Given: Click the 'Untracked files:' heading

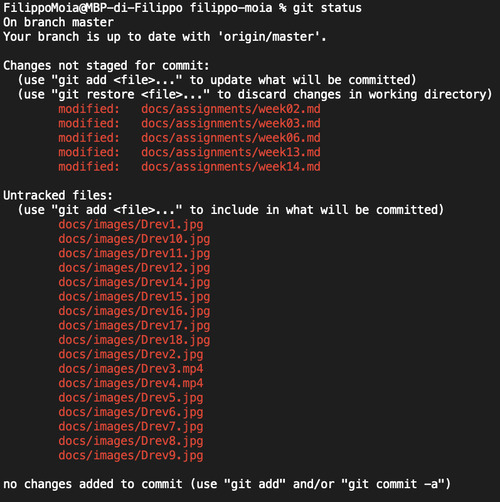Looking at the screenshot, I should tap(58, 196).
